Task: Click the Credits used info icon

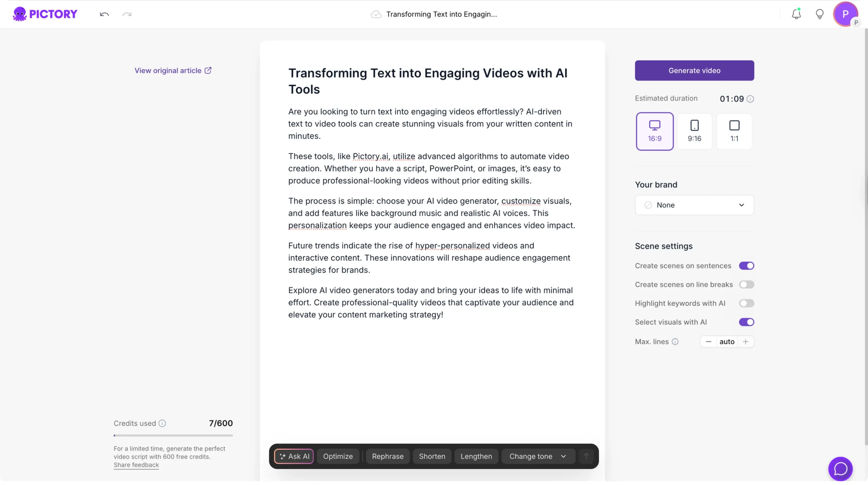Action: pos(162,423)
